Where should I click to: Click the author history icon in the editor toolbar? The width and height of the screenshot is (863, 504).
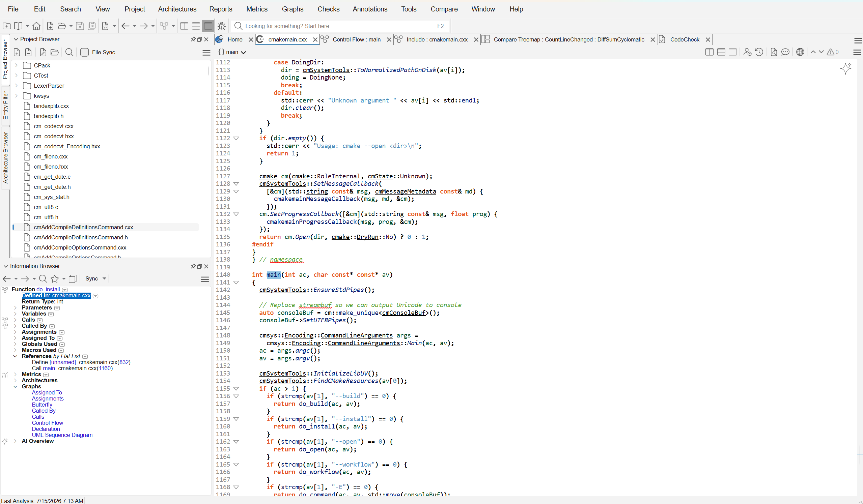(x=747, y=52)
